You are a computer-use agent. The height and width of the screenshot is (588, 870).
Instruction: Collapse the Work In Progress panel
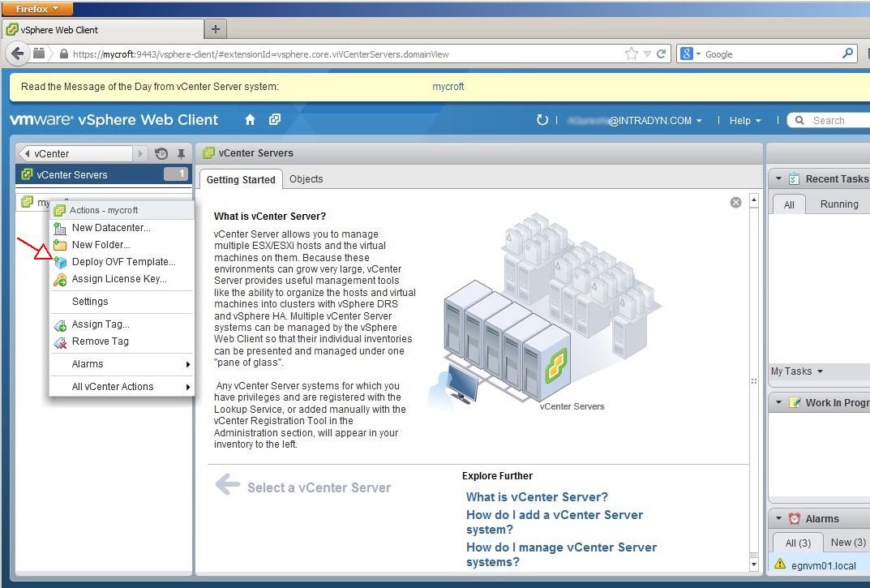778,402
